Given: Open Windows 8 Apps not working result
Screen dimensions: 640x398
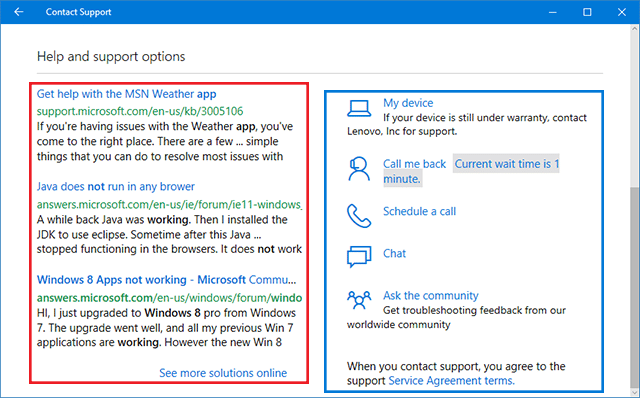Looking at the screenshot, I should tap(167, 280).
